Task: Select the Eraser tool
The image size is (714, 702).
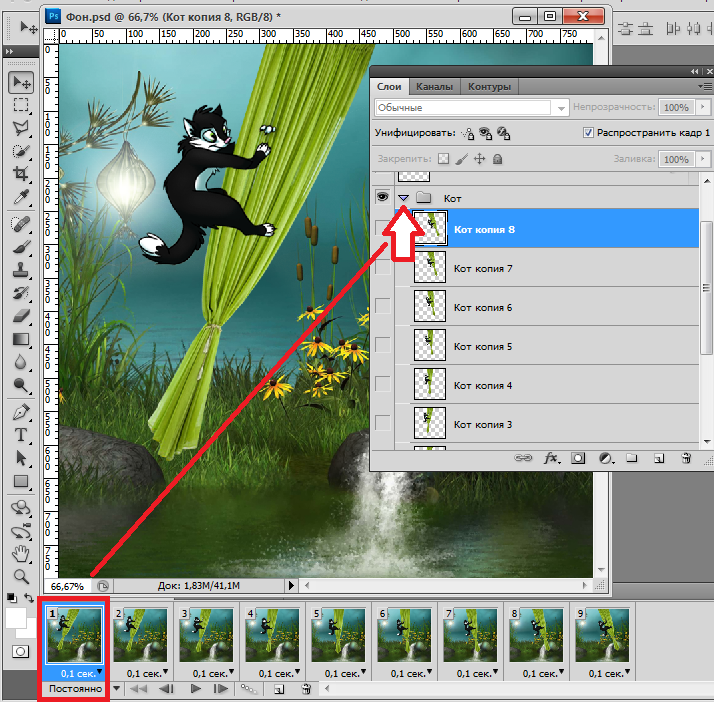Action: click(x=21, y=316)
